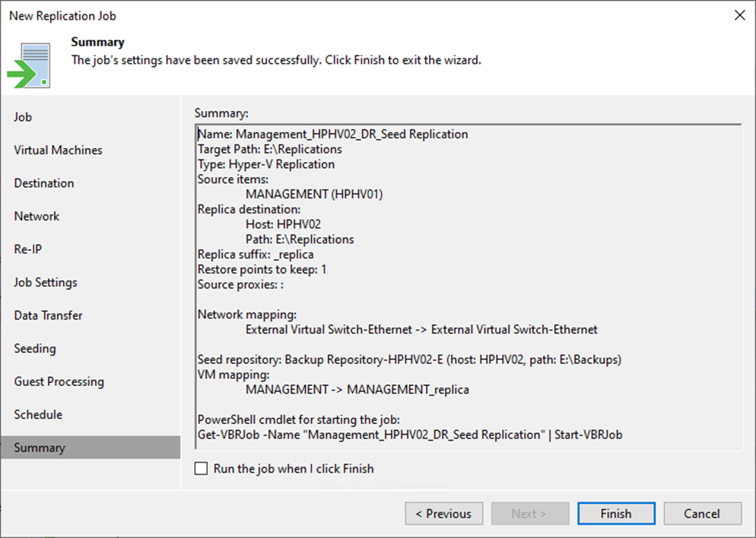This screenshot has width=756, height=538.
Task: Open the Virtual Machines step
Action: pos(58,150)
